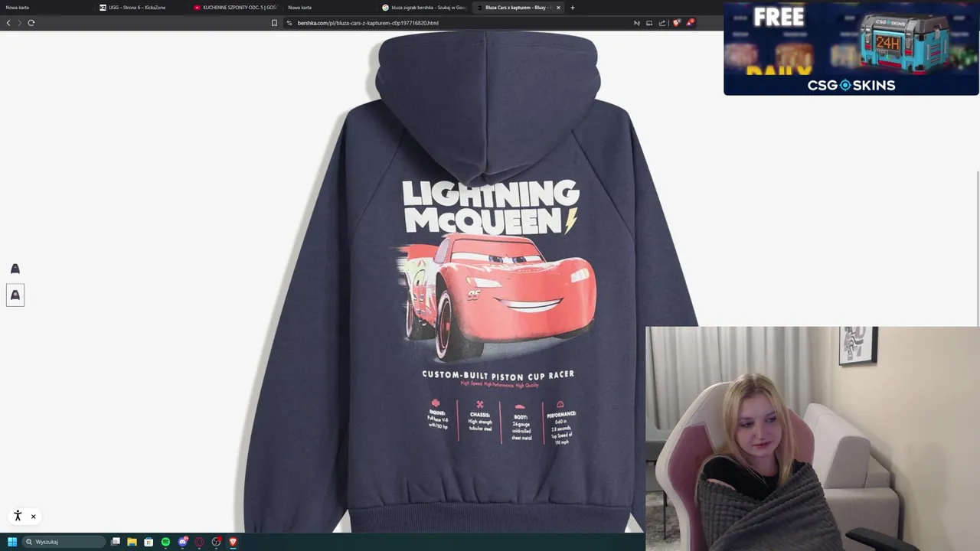The image size is (980, 551).
Task: Open Spotify from the taskbar
Action: [165, 542]
